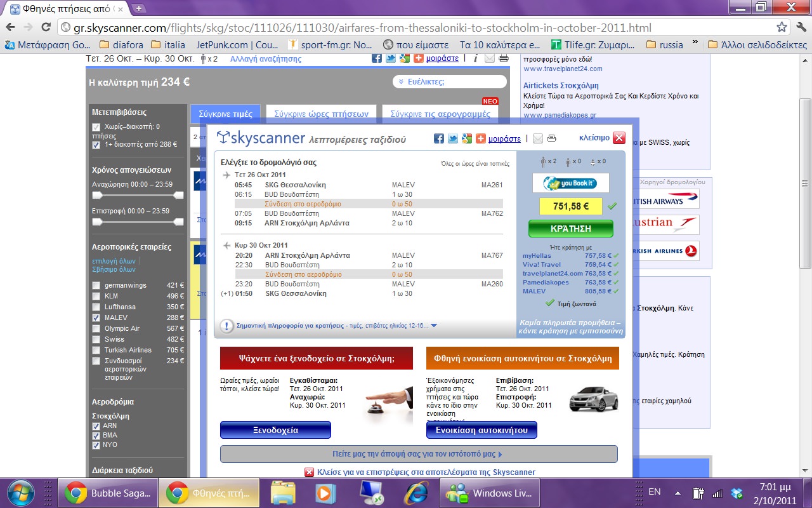Open the Chrome wrench settings menu
Viewport: 812px width, 508px height.
coord(800,27)
